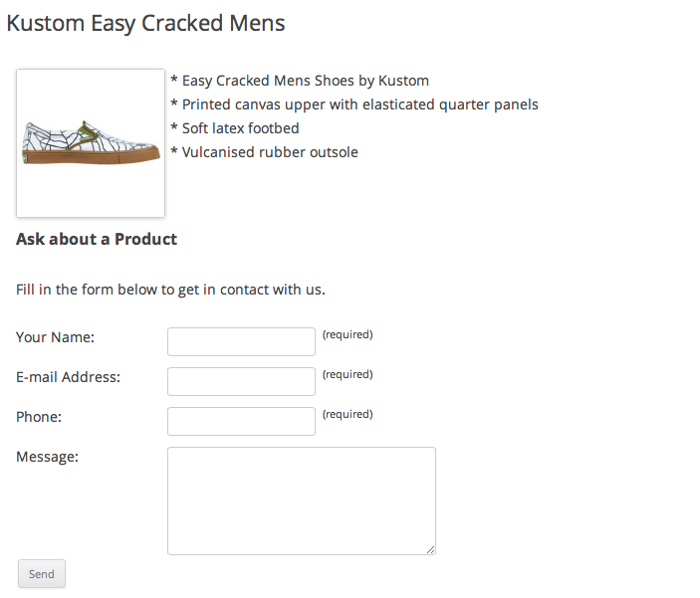Click the required note beside E-mail Address
This screenshot has width=700, height=598.
348,374
